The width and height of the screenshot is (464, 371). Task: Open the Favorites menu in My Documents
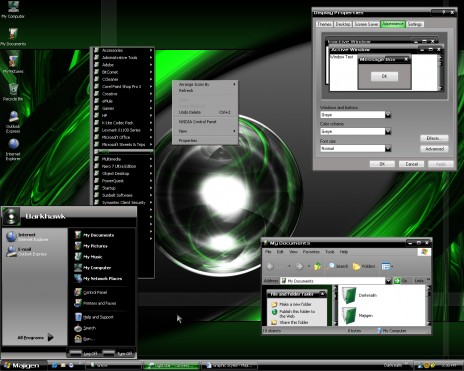pos(311,252)
